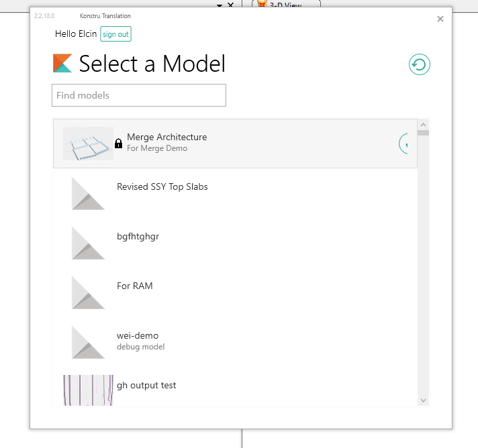Click the scroll down arrow of model list
478x448 pixels.
(x=423, y=400)
